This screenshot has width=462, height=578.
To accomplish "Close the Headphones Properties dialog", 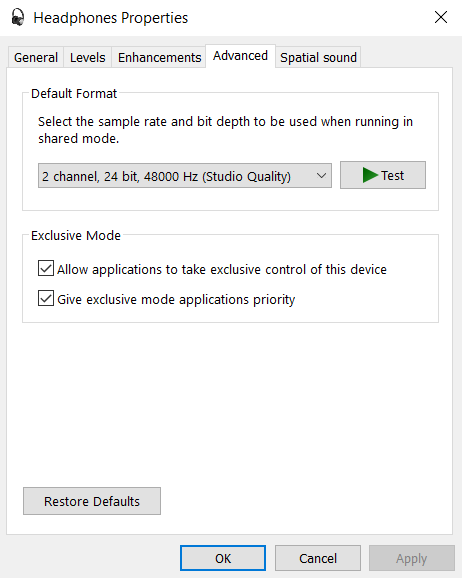I will pos(441,17).
